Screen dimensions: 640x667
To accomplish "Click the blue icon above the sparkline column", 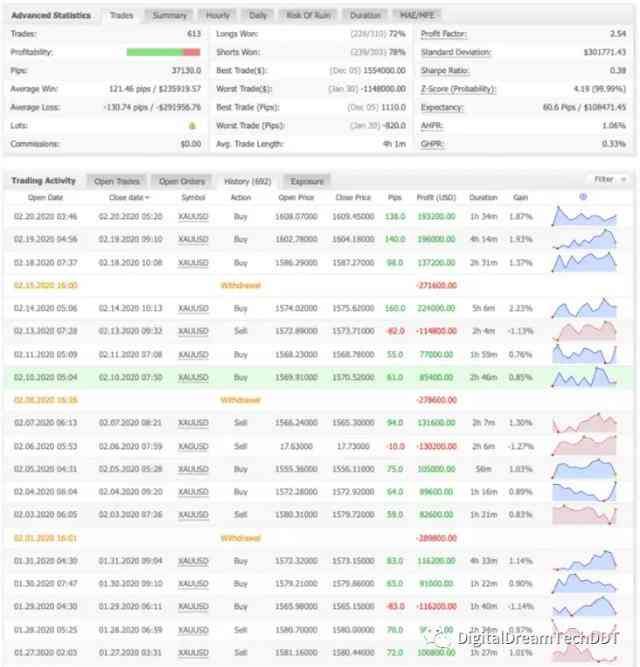I will click(x=583, y=197).
